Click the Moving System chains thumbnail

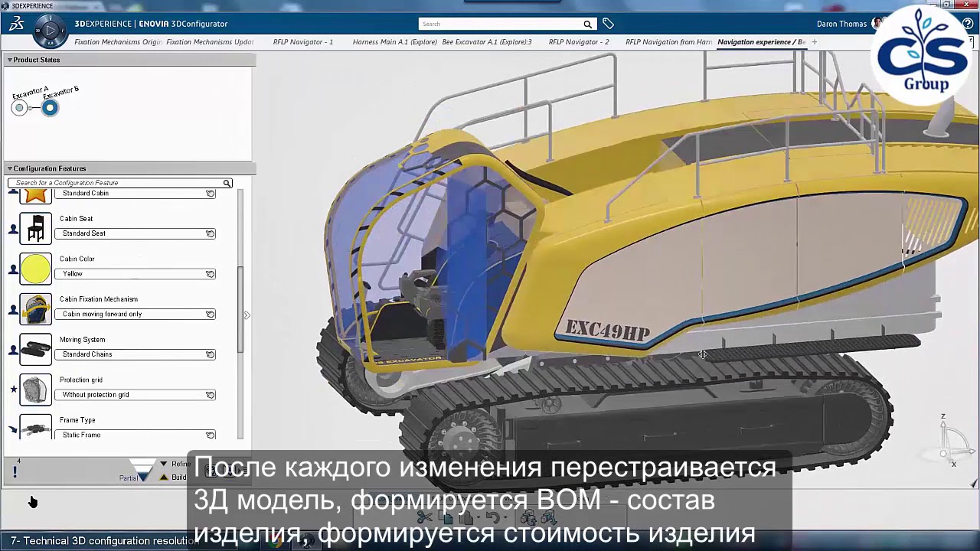point(35,350)
